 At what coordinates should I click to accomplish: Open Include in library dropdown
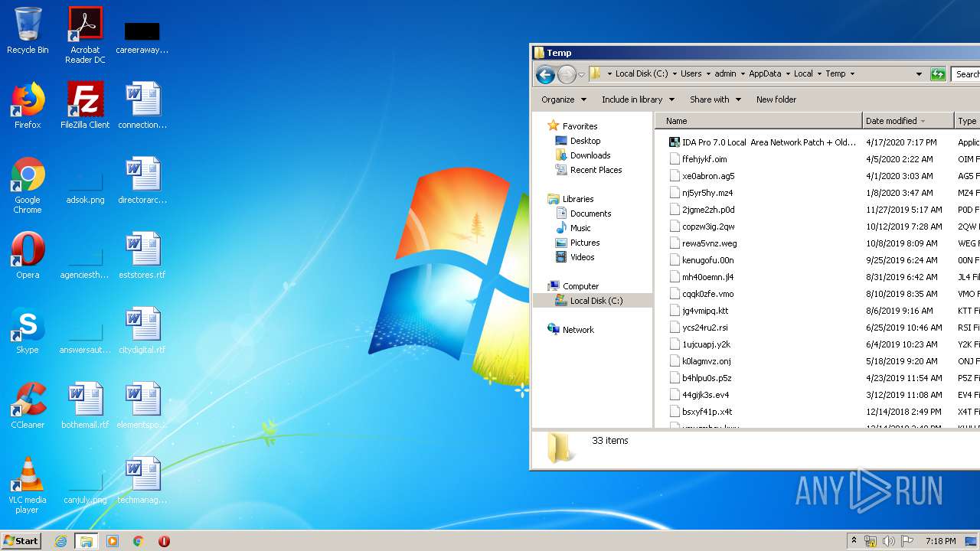(x=638, y=99)
